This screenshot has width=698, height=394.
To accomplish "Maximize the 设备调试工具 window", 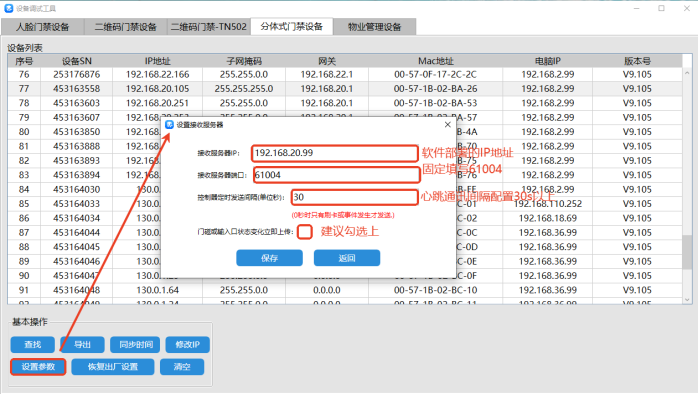I will point(661,8).
